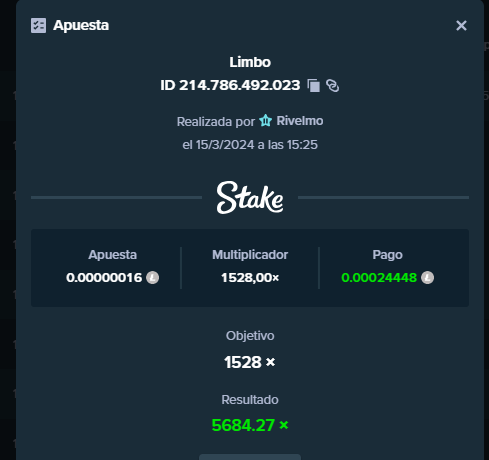Click the green Resultado value 5684.27 ×
This screenshot has height=460, width=489.
point(250,425)
